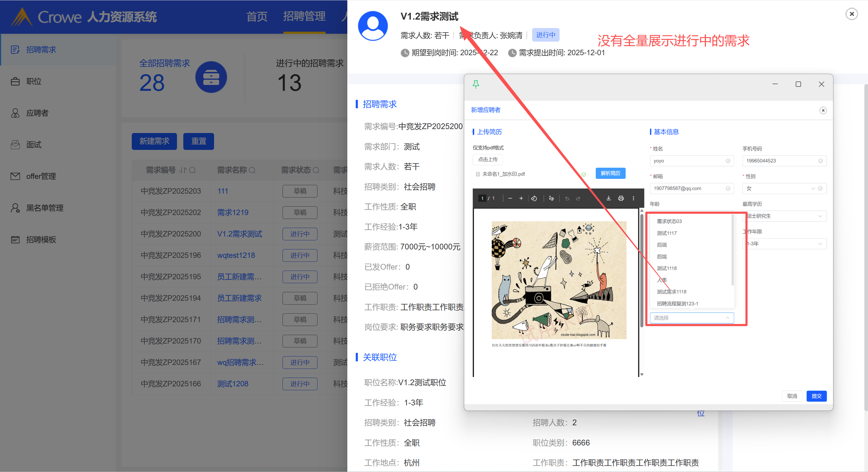Activate the PDF draw tool

coord(551,198)
